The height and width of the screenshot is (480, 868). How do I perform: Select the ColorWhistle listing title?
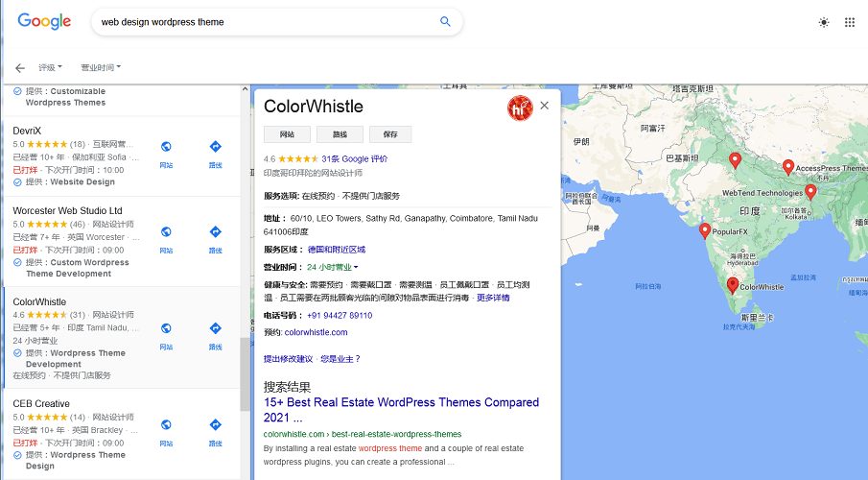coord(39,302)
